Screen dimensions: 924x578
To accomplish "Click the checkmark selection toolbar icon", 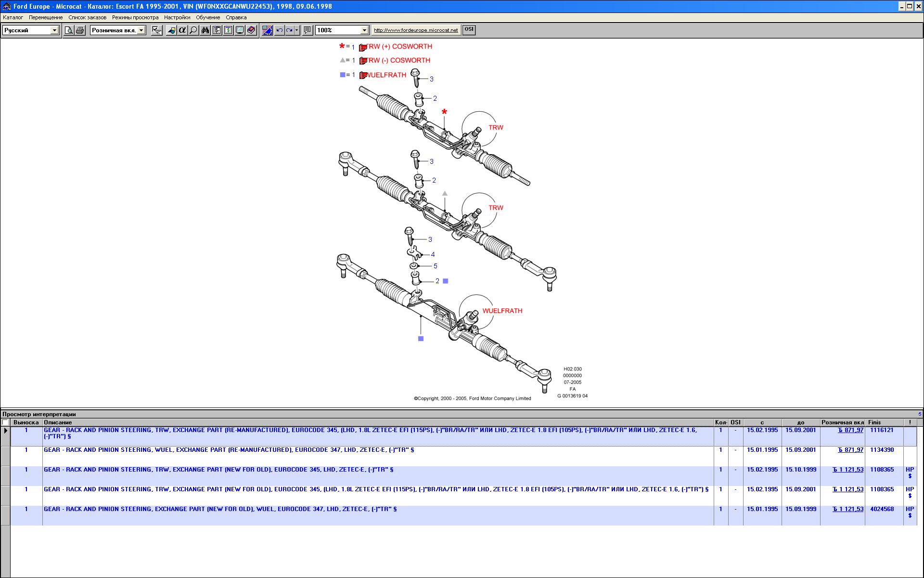I will click(156, 30).
